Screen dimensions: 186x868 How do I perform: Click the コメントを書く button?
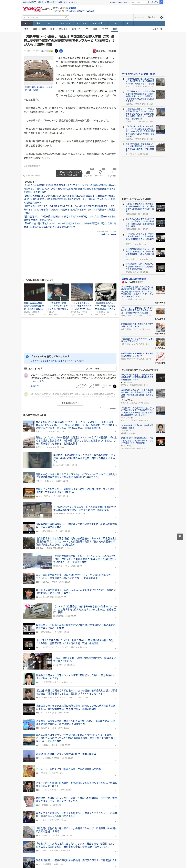pos(93,369)
